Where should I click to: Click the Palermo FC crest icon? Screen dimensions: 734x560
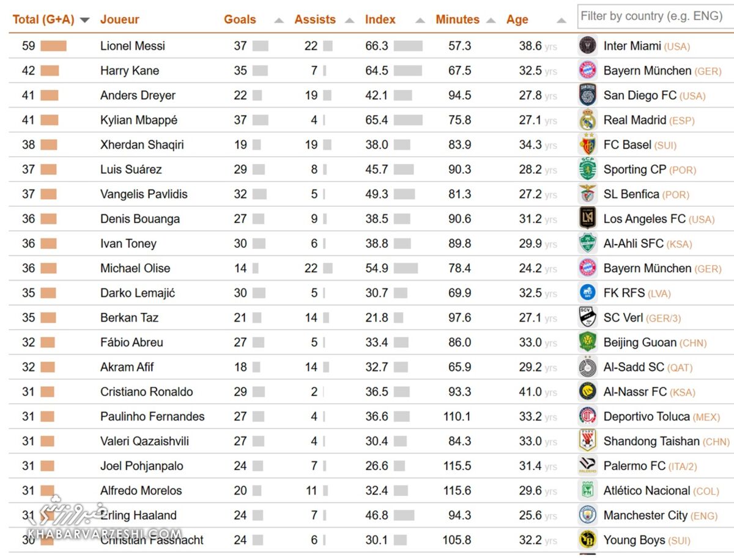[587, 466]
